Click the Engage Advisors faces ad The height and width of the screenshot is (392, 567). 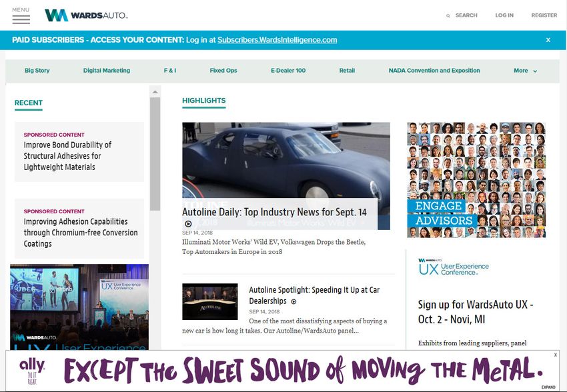click(x=476, y=180)
